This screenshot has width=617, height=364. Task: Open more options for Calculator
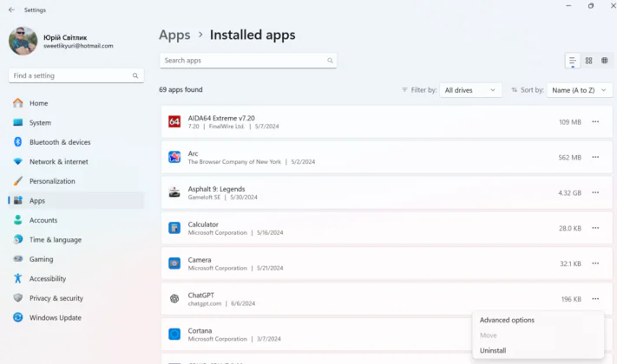click(x=595, y=228)
